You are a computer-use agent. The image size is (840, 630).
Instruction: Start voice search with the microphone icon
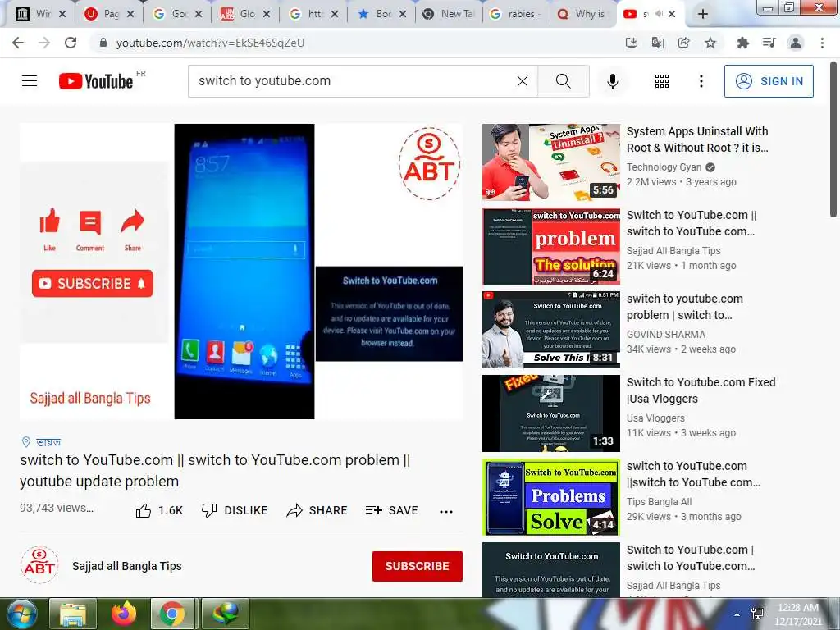[x=612, y=81]
